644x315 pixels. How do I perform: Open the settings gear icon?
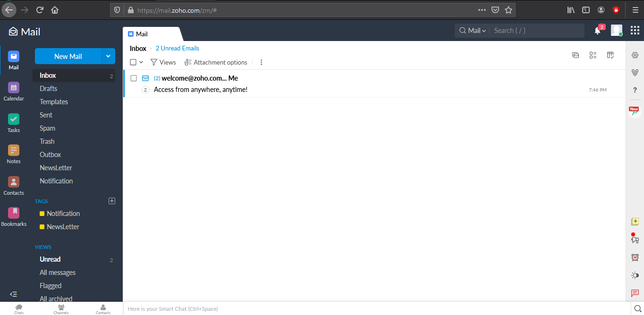[x=635, y=55]
